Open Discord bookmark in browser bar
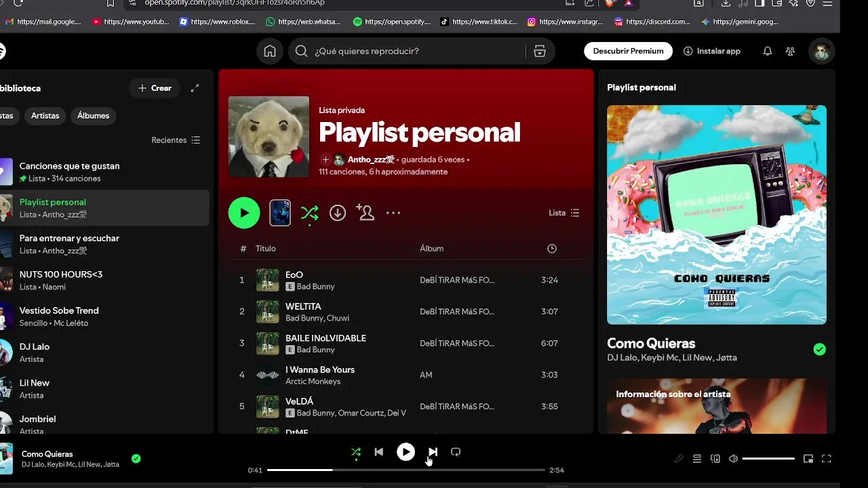This screenshot has width=868, height=488. point(652,22)
